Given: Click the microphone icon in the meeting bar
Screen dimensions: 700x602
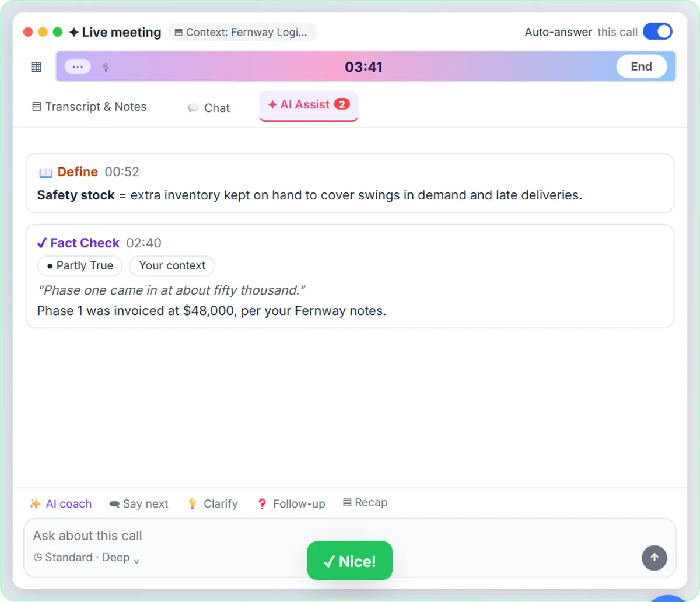Looking at the screenshot, I should coord(106,67).
